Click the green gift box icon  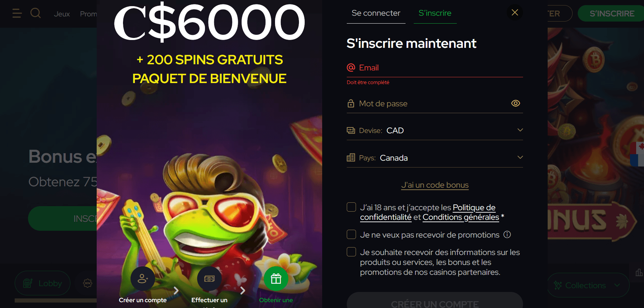pyautogui.click(x=276, y=279)
